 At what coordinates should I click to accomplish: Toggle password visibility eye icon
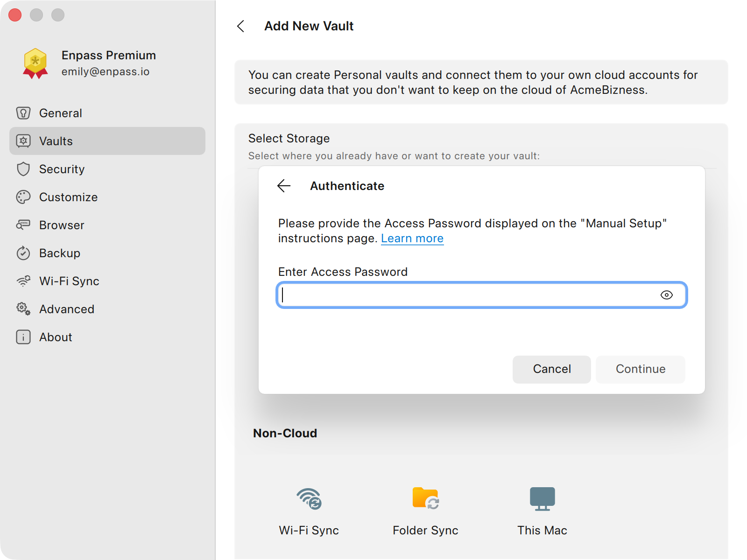coord(667,295)
